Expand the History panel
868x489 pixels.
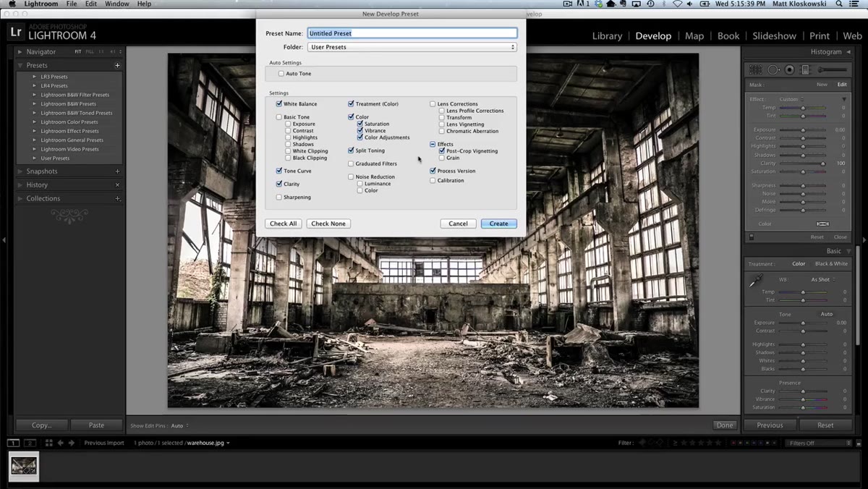(x=20, y=185)
